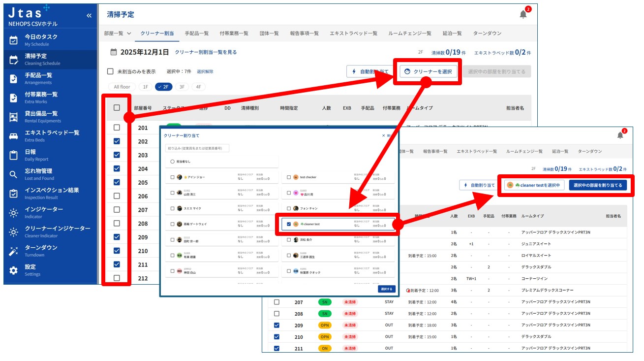
Task: Open ルームチェンジ一覧 tab in top-left window
Action: coord(410,33)
